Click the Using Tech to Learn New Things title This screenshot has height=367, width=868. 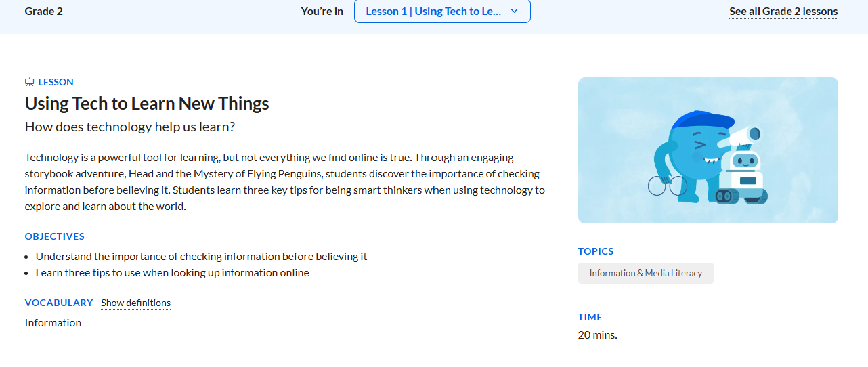pyautogui.click(x=147, y=104)
